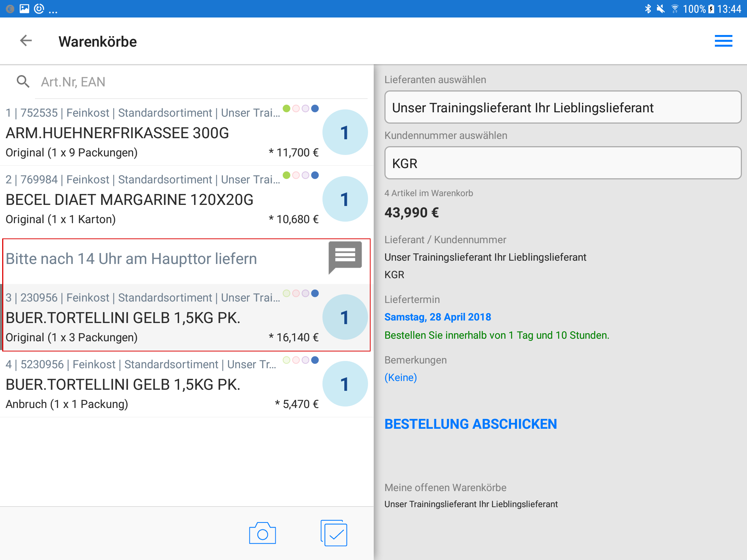Tap the select-all checkmark icon

pyautogui.click(x=334, y=533)
